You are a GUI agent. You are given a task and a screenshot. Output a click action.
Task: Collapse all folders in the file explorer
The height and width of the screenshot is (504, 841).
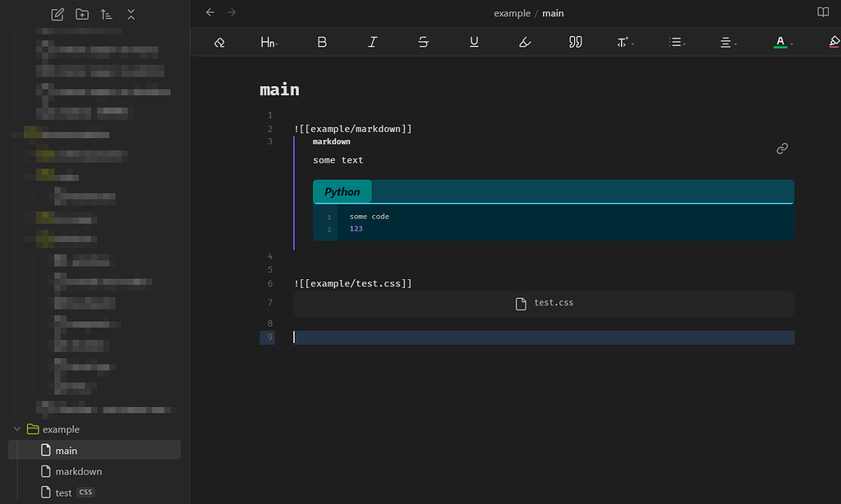[130, 14]
